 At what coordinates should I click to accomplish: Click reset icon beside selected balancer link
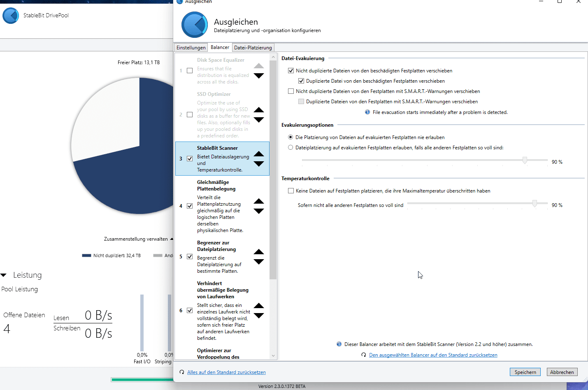[x=364, y=355]
